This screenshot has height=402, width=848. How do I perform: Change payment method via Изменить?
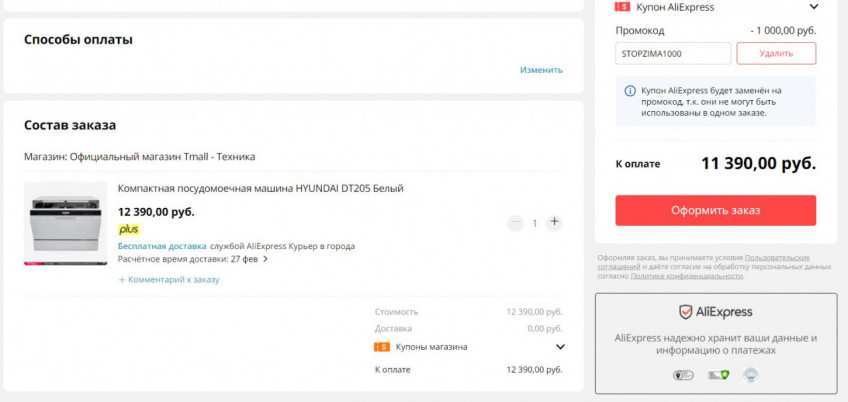pyautogui.click(x=541, y=70)
